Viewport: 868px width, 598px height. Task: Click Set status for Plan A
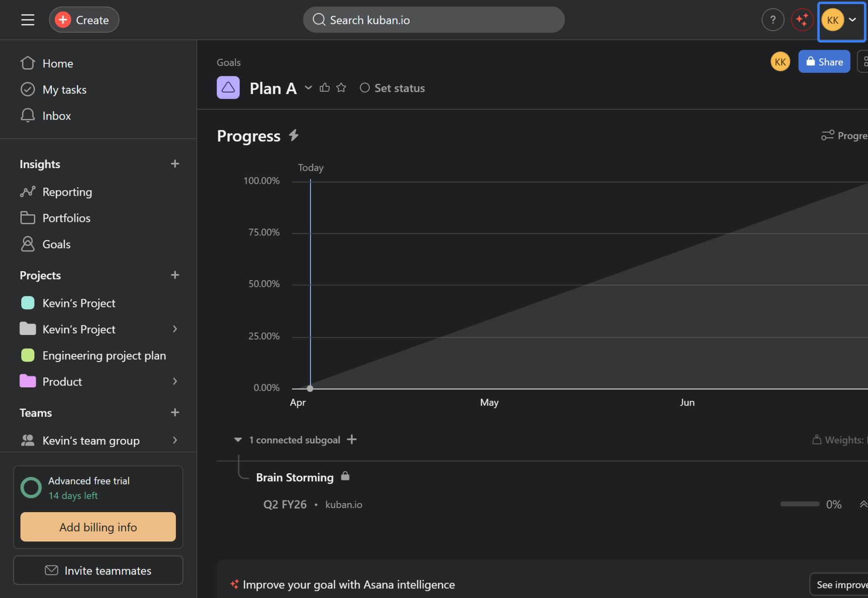(392, 88)
